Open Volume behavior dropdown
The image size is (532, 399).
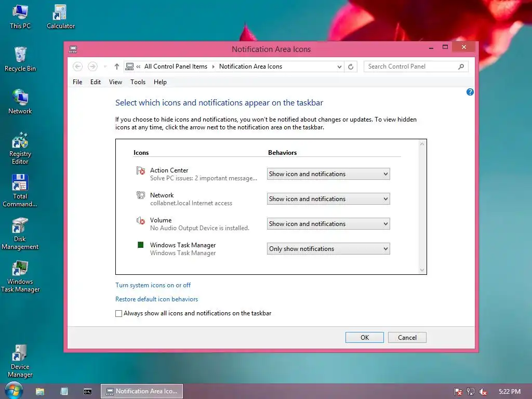pyautogui.click(x=328, y=224)
